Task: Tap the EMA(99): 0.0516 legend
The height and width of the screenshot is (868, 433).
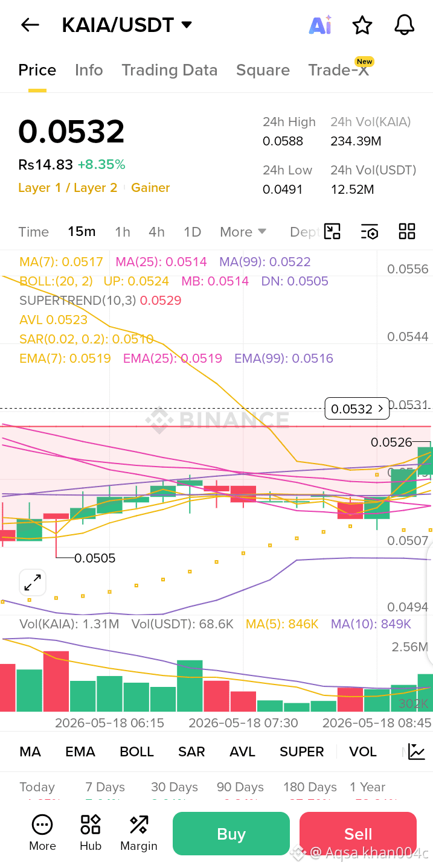Action: tap(284, 359)
